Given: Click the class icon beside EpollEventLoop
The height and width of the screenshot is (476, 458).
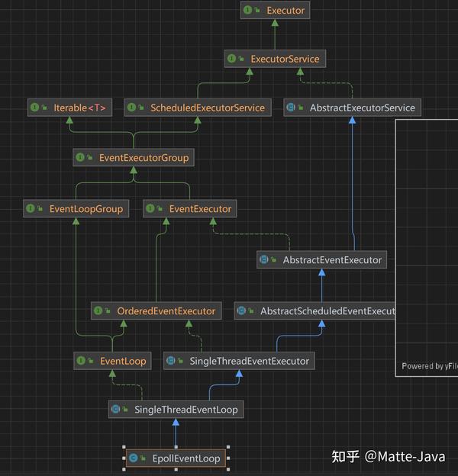Looking at the screenshot, I should coord(133,458).
